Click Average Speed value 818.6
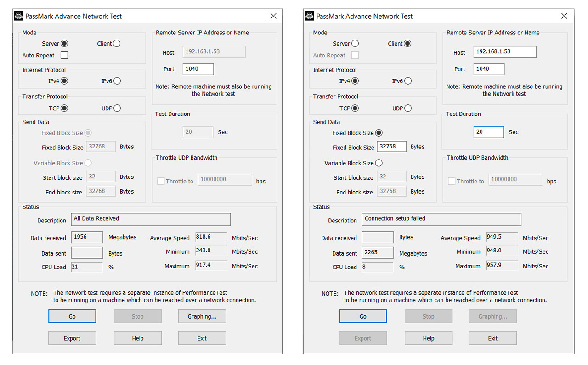This screenshot has width=588, height=365. tap(211, 237)
